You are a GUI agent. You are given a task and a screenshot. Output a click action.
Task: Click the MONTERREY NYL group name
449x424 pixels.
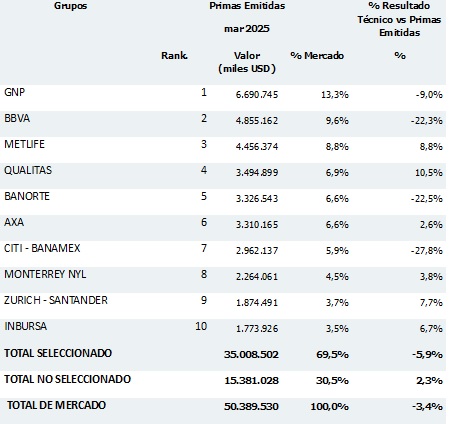tap(45, 274)
